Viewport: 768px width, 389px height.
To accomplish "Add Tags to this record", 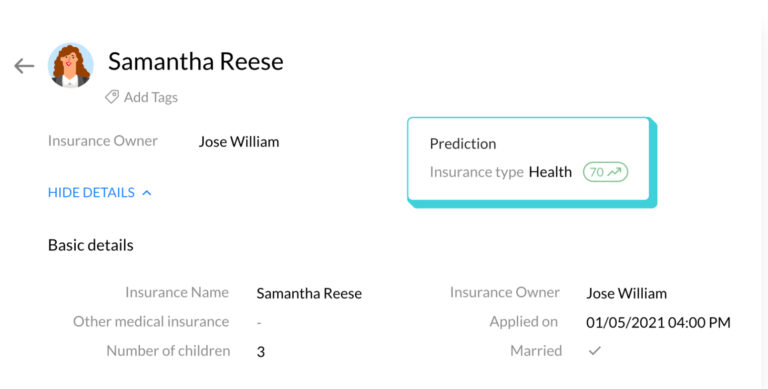I will point(150,97).
